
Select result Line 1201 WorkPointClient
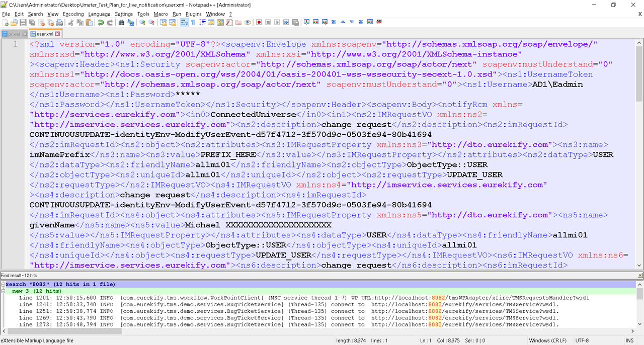[304, 298]
